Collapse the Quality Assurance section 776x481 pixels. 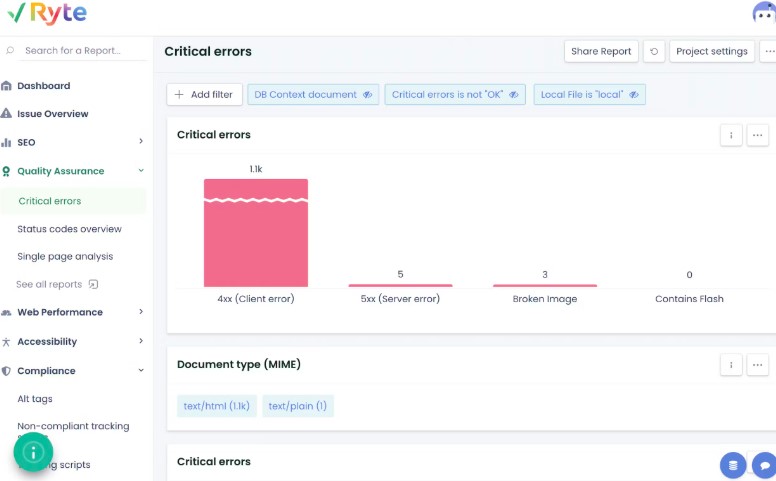tap(141, 171)
